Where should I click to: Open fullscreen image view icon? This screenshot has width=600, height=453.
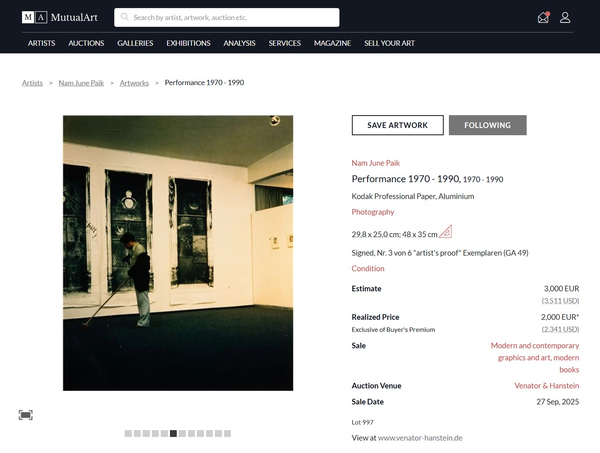(26, 414)
